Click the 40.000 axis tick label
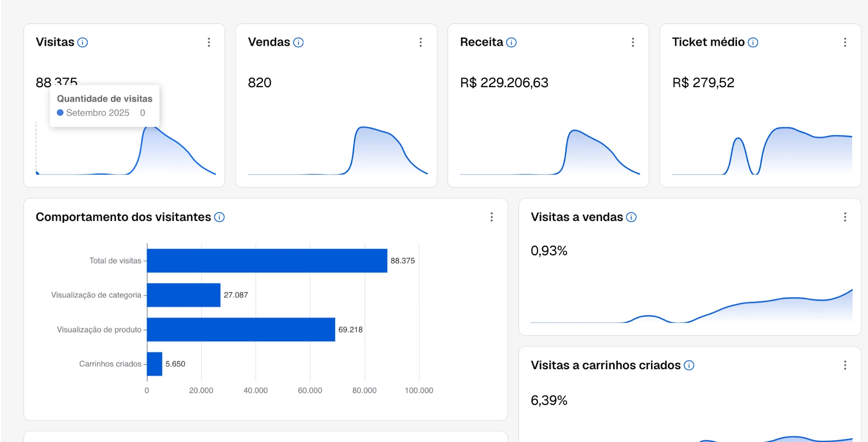Image resolution: width=868 pixels, height=442 pixels. point(255,390)
